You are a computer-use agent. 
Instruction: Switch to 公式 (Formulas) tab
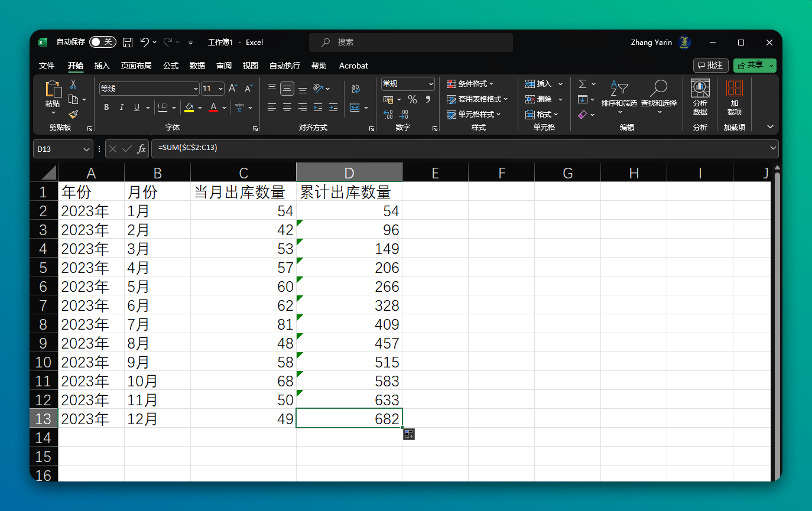[x=171, y=66]
